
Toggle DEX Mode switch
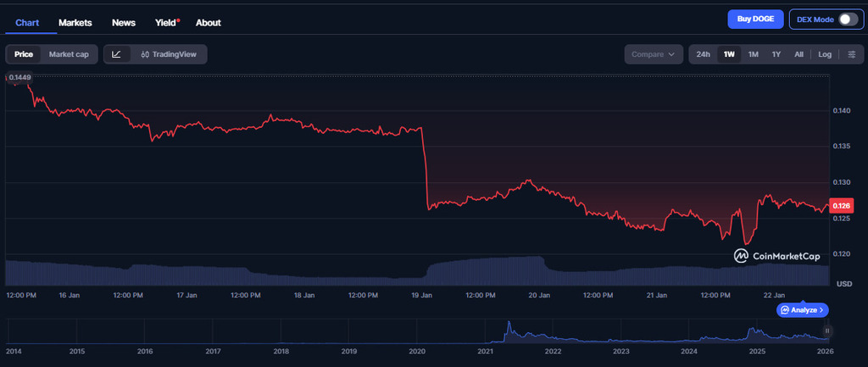(x=848, y=19)
